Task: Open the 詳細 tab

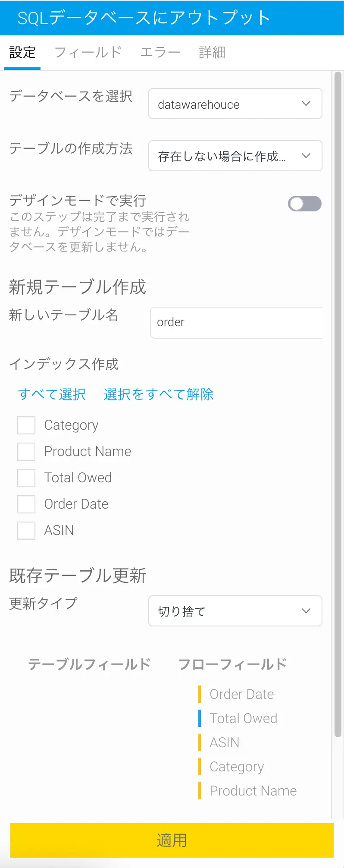Action: pos(212,53)
